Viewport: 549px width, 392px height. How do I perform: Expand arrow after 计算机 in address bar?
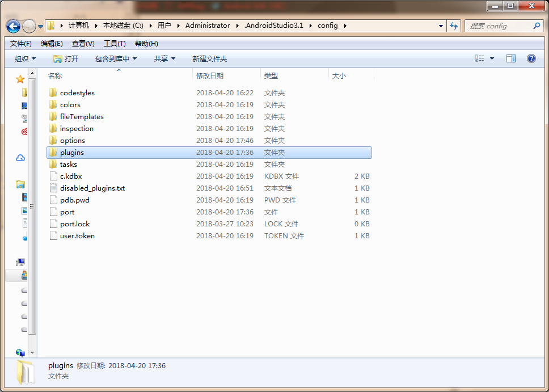tap(96, 26)
